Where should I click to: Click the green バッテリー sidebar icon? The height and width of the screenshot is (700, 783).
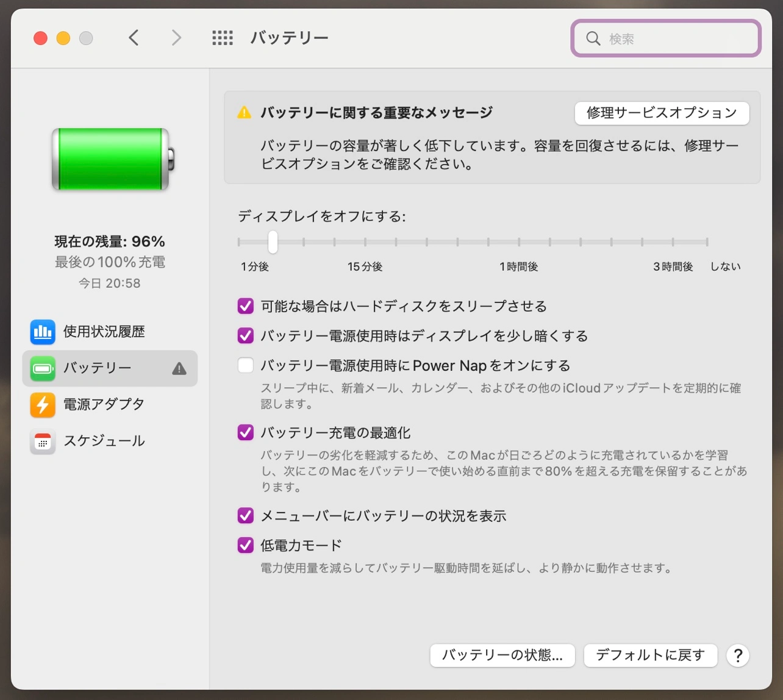[43, 368]
